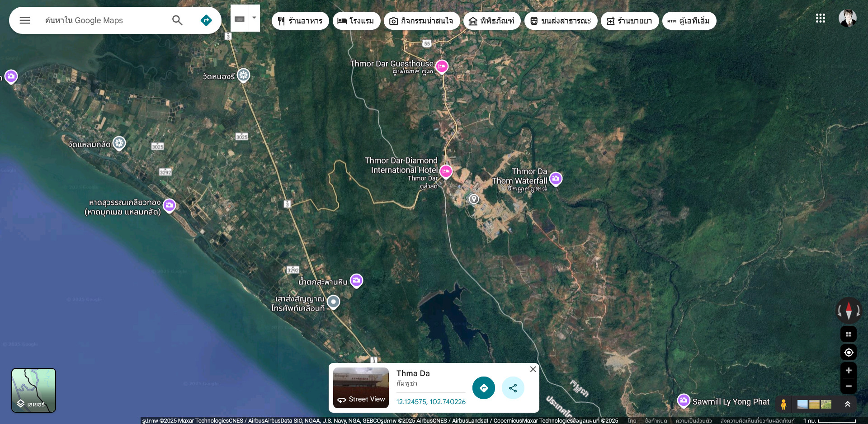Click the mobile signal tower marker
This screenshot has height=424, width=868.
click(333, 302)
